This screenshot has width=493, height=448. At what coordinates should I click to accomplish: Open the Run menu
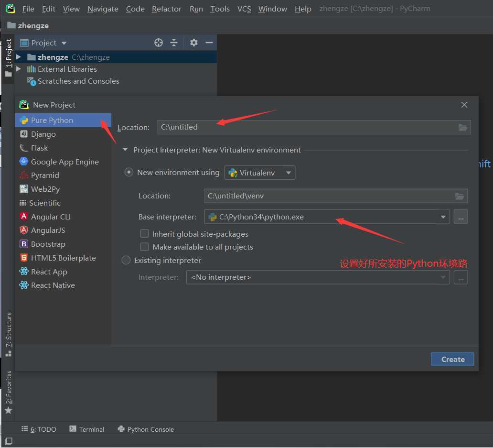(x=196, y=9)
